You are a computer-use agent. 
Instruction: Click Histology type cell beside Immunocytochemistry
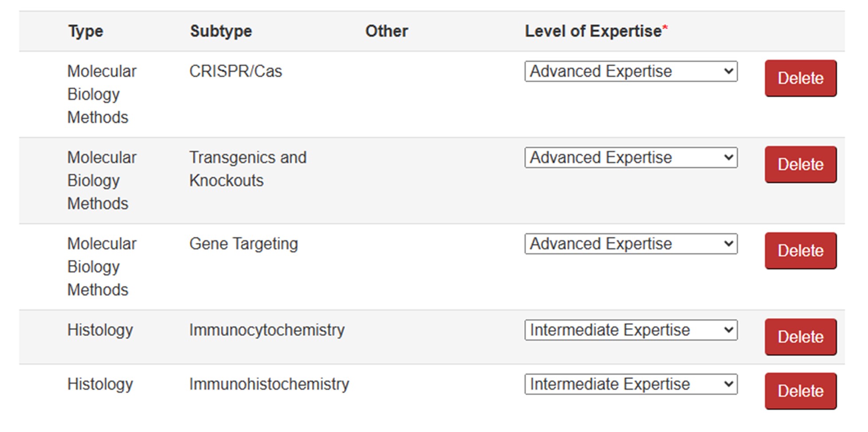coord(100,330)
